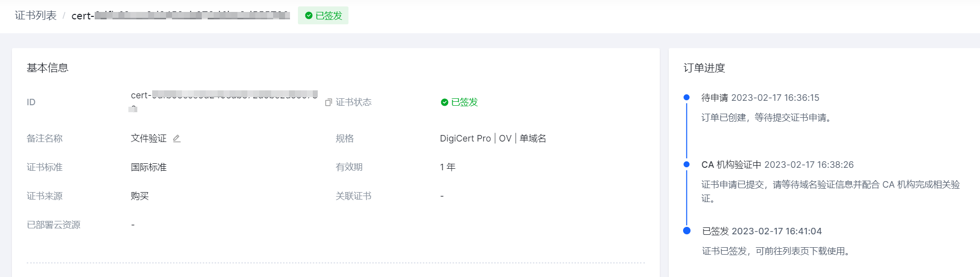This screenshot has width=980, height=277.
Task: Edit the 文件验证 remark name pencil icon
Action: pos(176,138)
